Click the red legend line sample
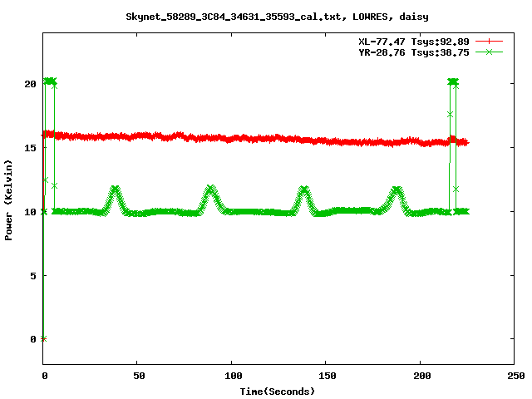 coord(489,42)
